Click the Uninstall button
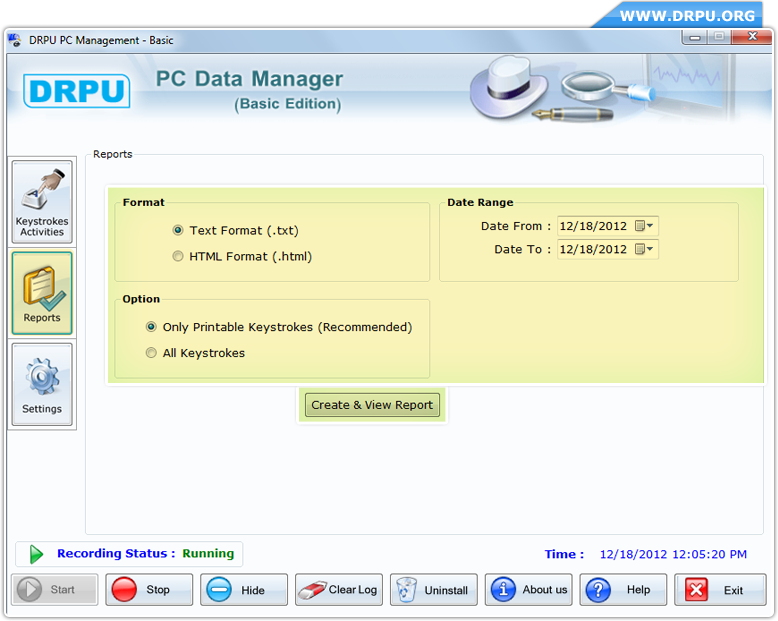Screen dimensions: 778x621 click(x=434, y=590)
